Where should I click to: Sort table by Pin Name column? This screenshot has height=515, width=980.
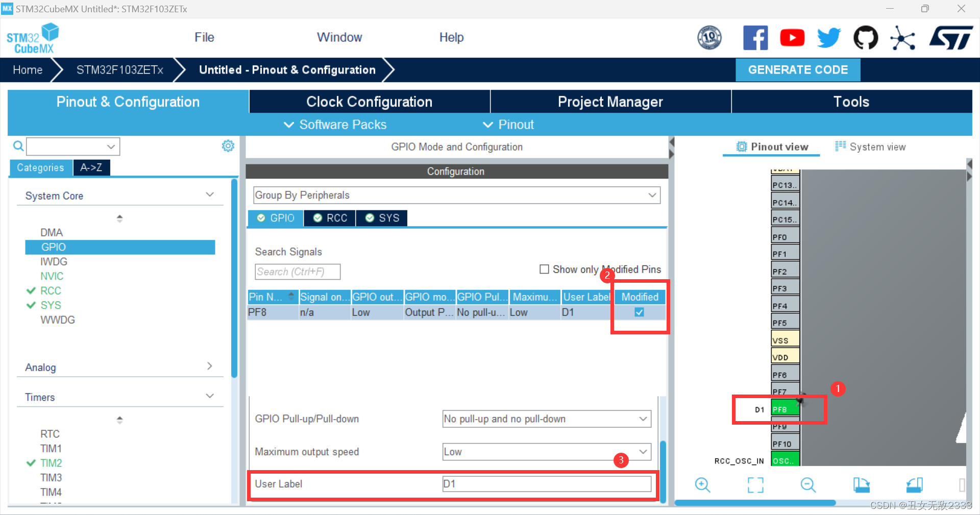(272, 297)
